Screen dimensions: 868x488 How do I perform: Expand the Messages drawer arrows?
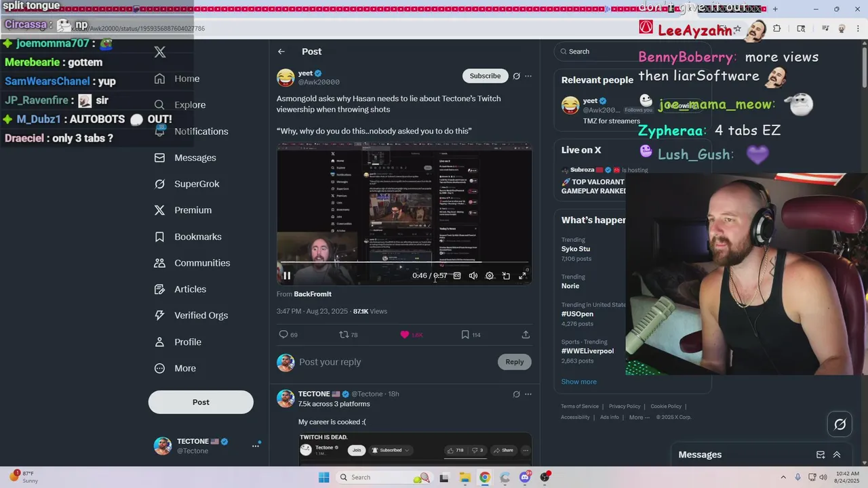click(837, 455)
